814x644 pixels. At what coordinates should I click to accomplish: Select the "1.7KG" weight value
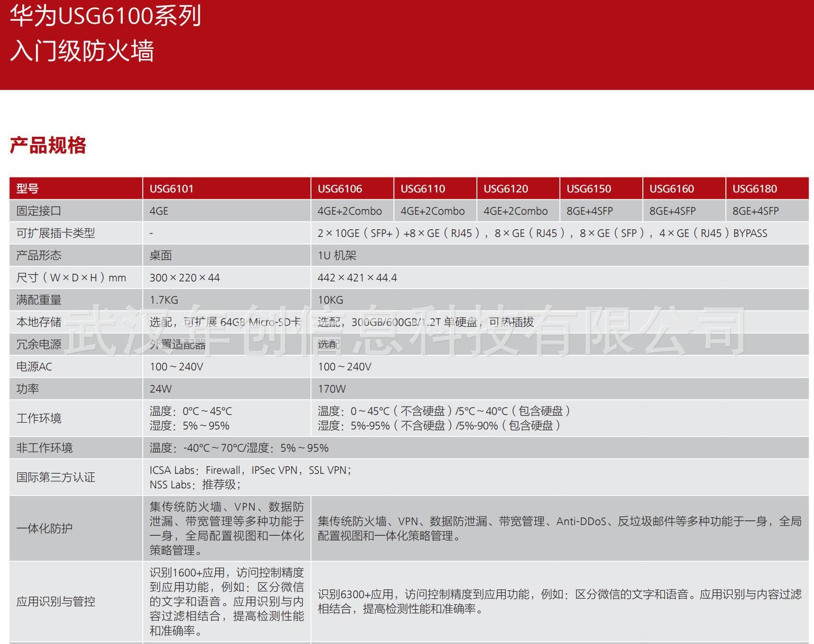(x=163, y=300)
